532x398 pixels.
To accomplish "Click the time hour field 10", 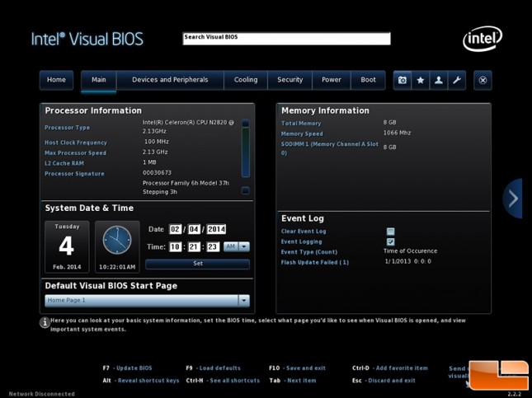I will pos(175,247).
